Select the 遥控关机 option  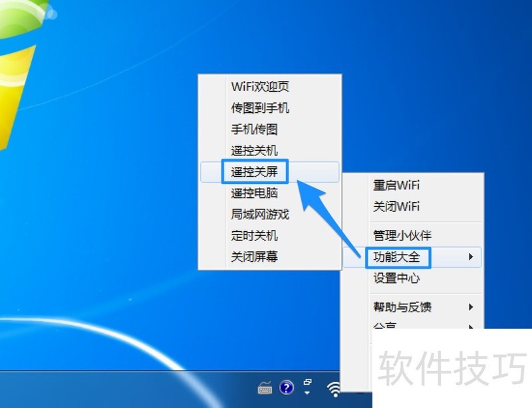pyautogui.click(x=270, y=151)
